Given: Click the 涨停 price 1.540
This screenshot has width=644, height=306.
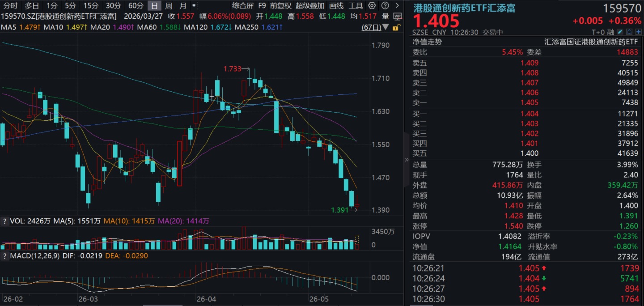Looking at the screenshot, I should 513,226.
